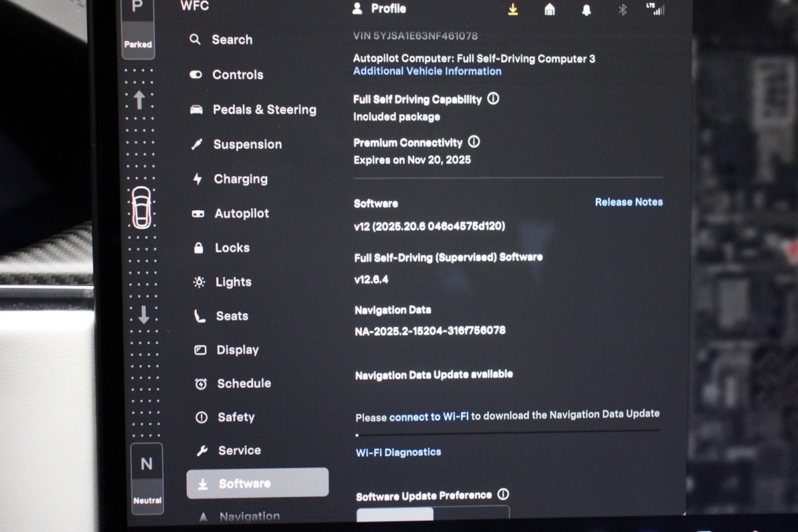
Task: Open the notifications bell icon
Action: 587,9
